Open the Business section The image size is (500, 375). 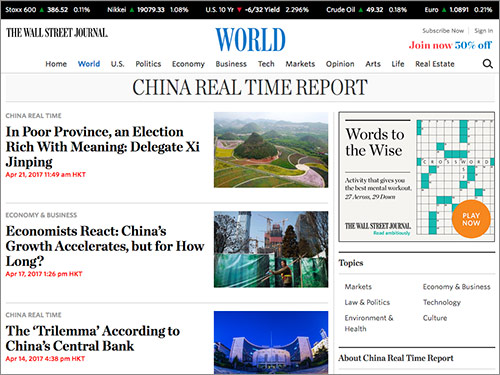[231, 64]
